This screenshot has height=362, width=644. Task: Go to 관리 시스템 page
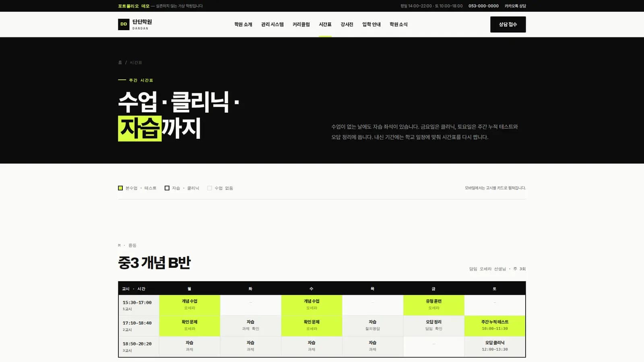272,25
